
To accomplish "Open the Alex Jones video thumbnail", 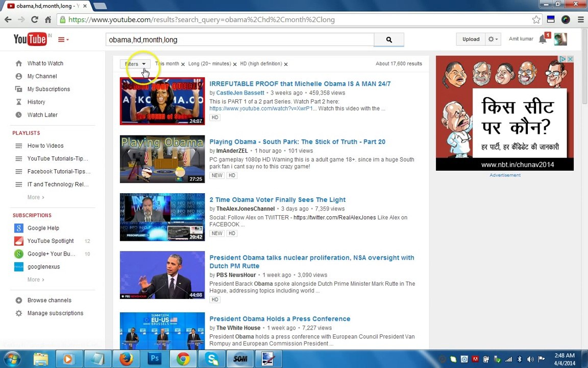I will (x=162, y=217).
